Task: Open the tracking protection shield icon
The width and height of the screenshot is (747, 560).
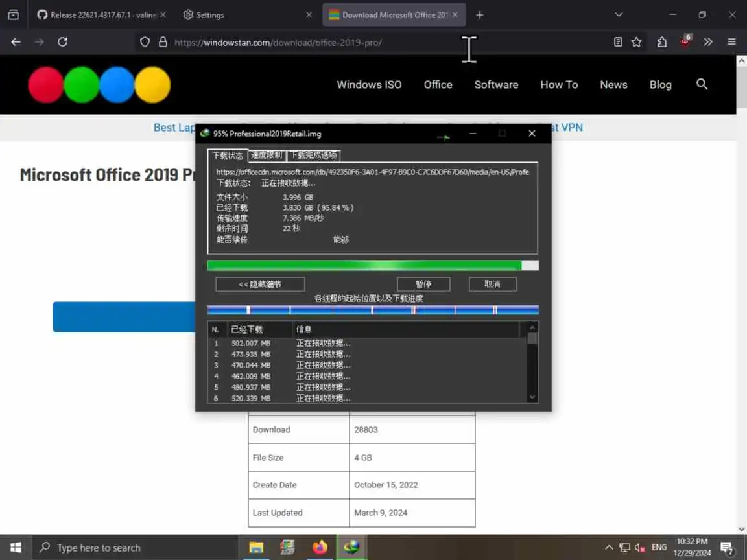Action: (x=145, y=42)
